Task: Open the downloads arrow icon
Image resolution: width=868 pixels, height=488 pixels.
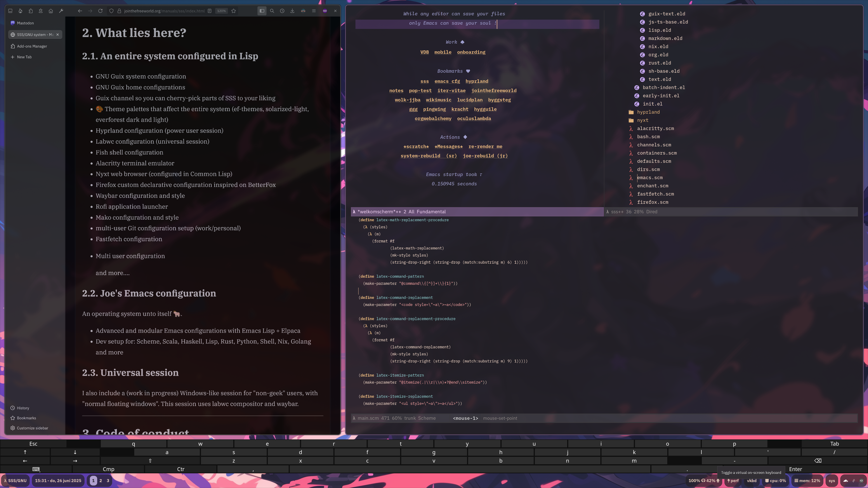Action: coord(292,11)
